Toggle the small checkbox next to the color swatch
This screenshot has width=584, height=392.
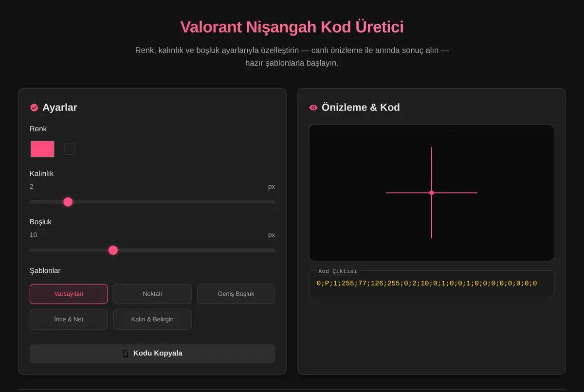pos(70,149)
